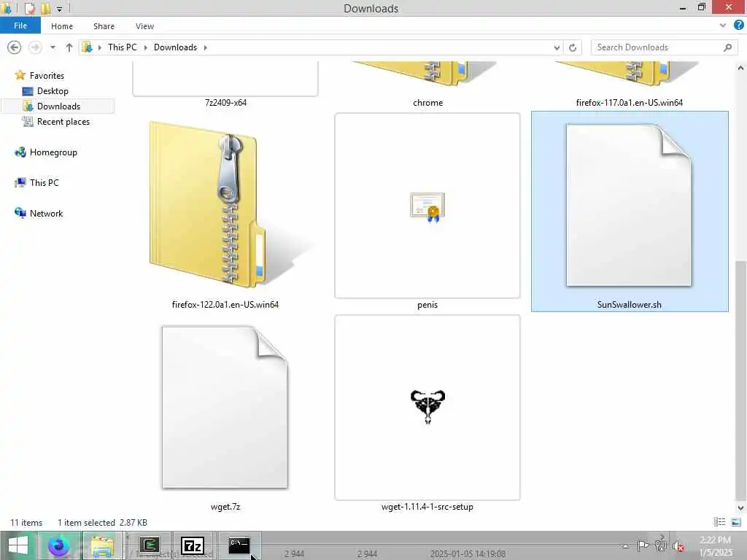This screenshot has height=560, width=747.
Task: Expand the arrow after Downloads breadcrumb
Action: [205, 47]
